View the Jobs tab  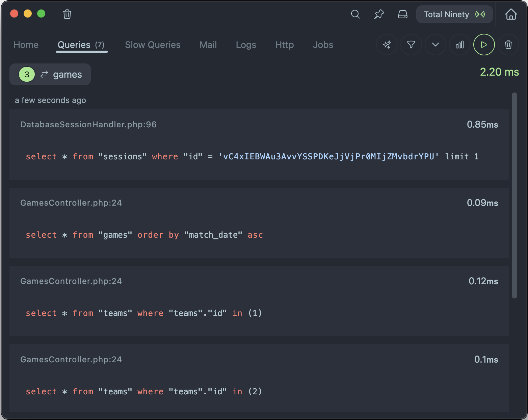click(323, 45)
